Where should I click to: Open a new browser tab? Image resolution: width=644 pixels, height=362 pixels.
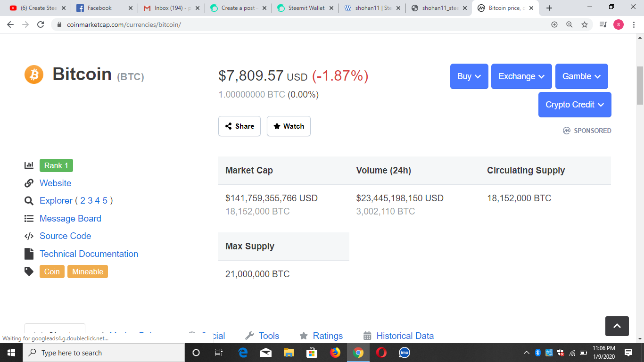point(549,8)
